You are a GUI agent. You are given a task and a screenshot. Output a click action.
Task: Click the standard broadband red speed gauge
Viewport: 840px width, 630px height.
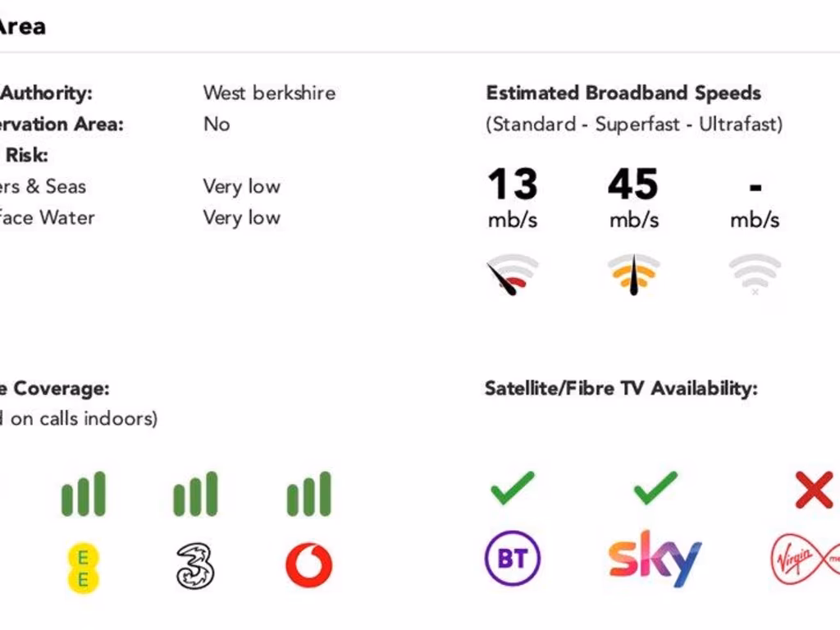tap(513, 274)
